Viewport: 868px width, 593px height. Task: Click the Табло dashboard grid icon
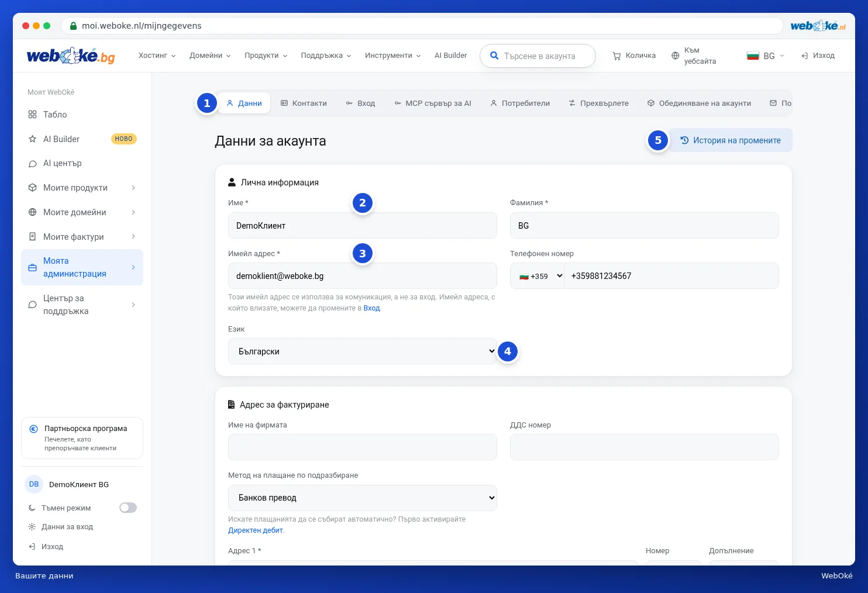(33, 115)
